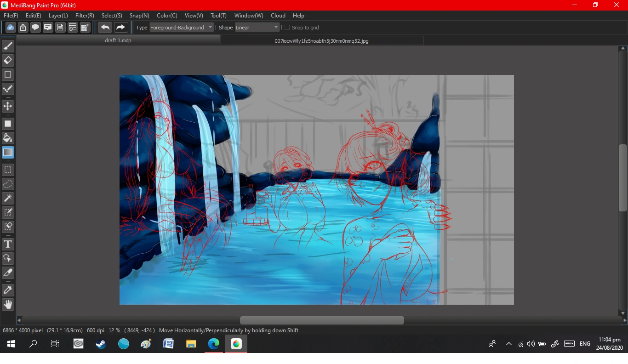Select the Divide (panel cut) tool

coord(8,273)
